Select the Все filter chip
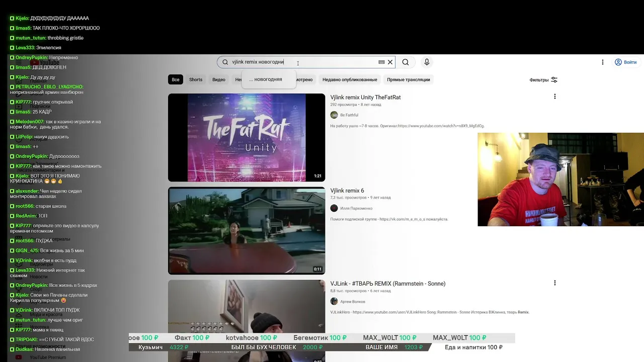The height and width of the screenshot is (362, 644). coord(176,79)
